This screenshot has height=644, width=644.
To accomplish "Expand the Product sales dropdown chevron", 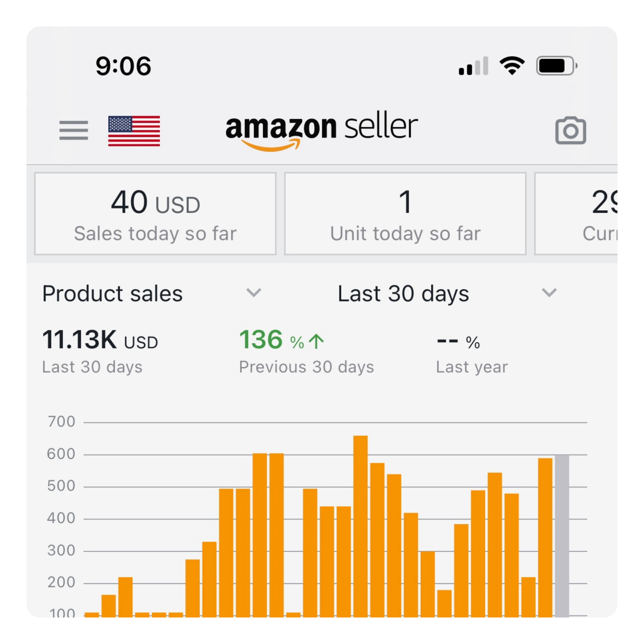I will click(254, 293).
